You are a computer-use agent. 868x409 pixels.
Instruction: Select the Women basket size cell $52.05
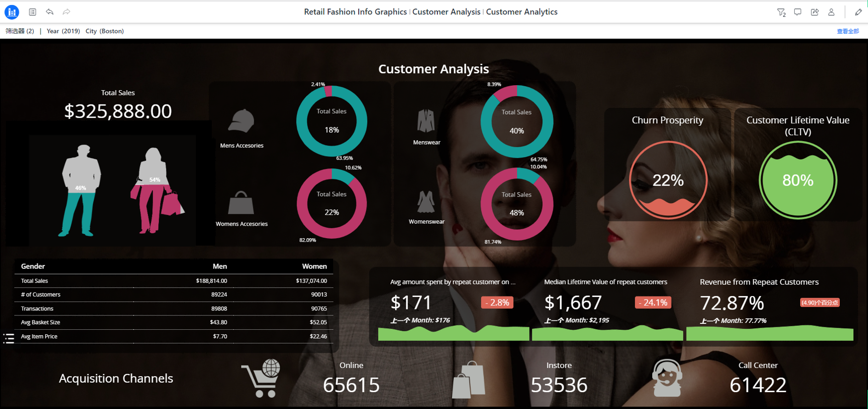click(x=318, y=322)
